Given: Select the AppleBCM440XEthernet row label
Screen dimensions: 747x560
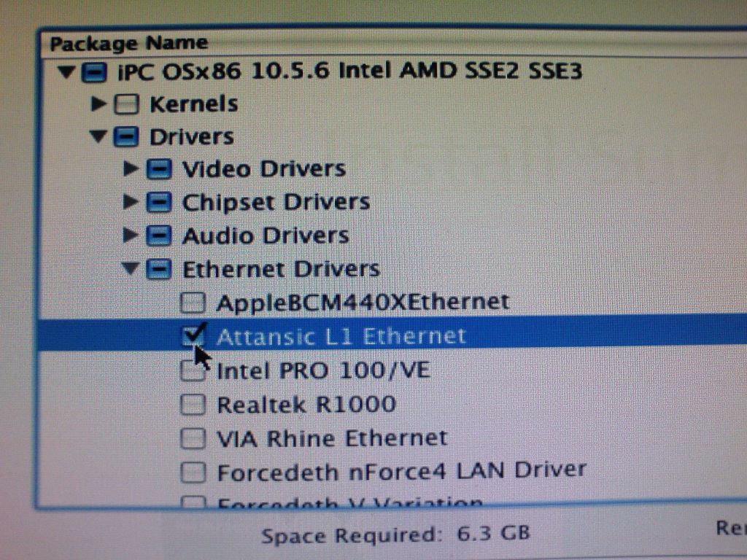Looking at the screenshot, I should click(x=363, y=303).
